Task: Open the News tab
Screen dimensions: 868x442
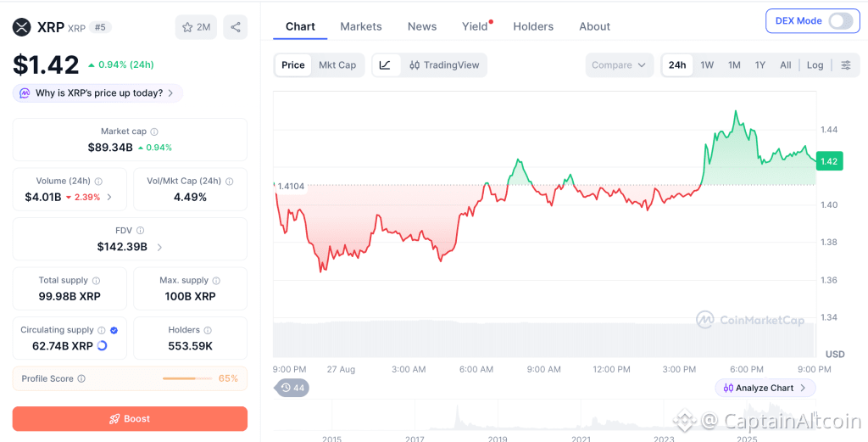Action: [422, 26]
